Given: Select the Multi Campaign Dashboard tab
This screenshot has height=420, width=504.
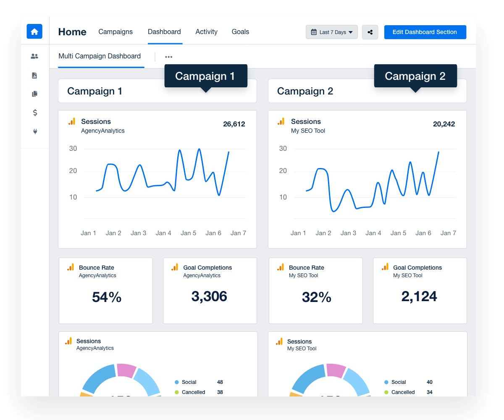Looking at the screenshot, I should pos(100,56).
